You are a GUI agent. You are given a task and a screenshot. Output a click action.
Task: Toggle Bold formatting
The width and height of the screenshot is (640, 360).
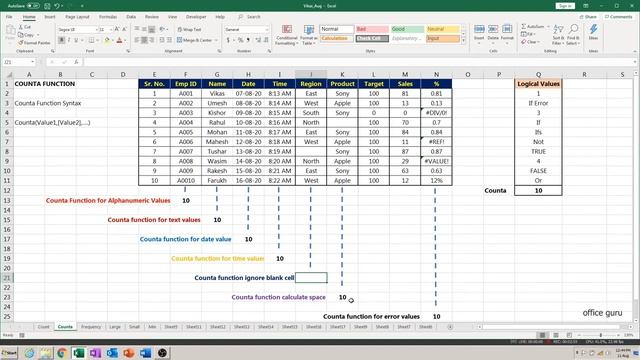click(61, 40)
